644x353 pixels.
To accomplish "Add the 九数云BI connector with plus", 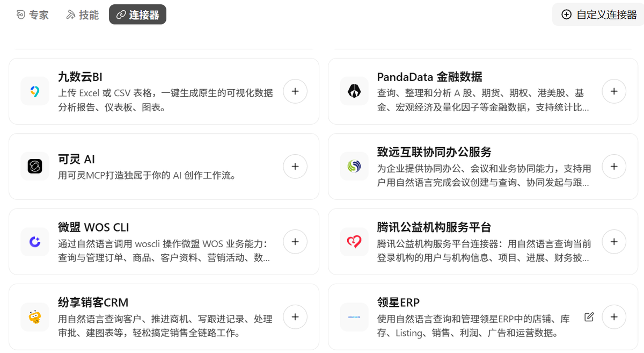I will click(x=295, y=91).
